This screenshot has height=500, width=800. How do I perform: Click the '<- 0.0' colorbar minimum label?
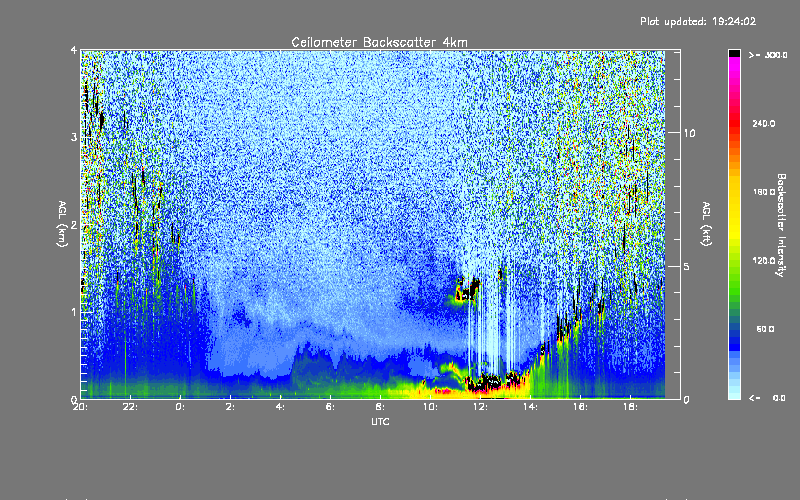[767, 398]
